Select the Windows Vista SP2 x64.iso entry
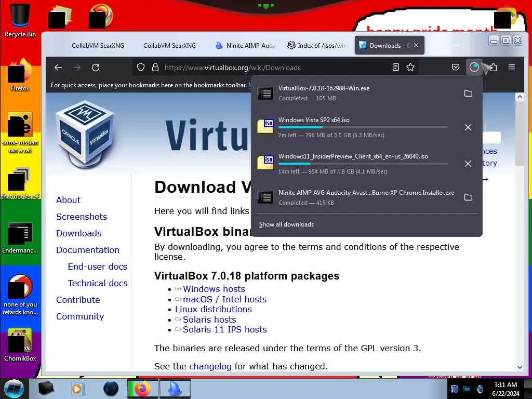This screenshot has width=532, height=399. tap(356, 127)
